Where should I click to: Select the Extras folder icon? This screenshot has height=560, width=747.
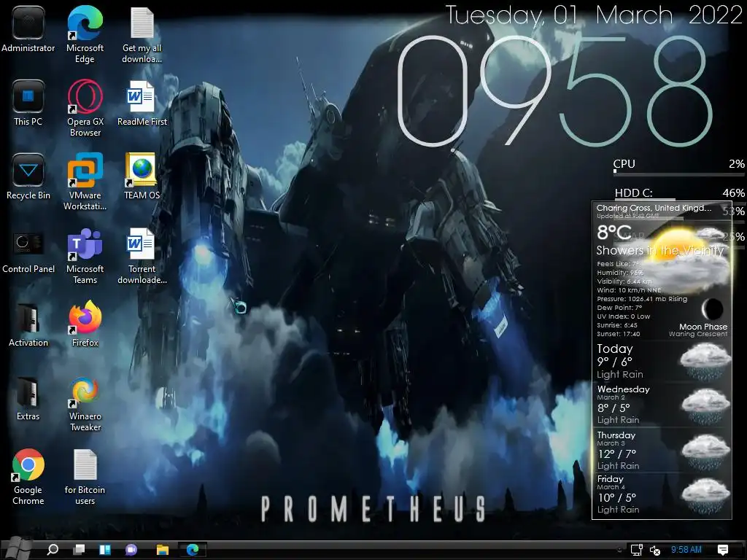pyautogui.click(x=28, y=397)
